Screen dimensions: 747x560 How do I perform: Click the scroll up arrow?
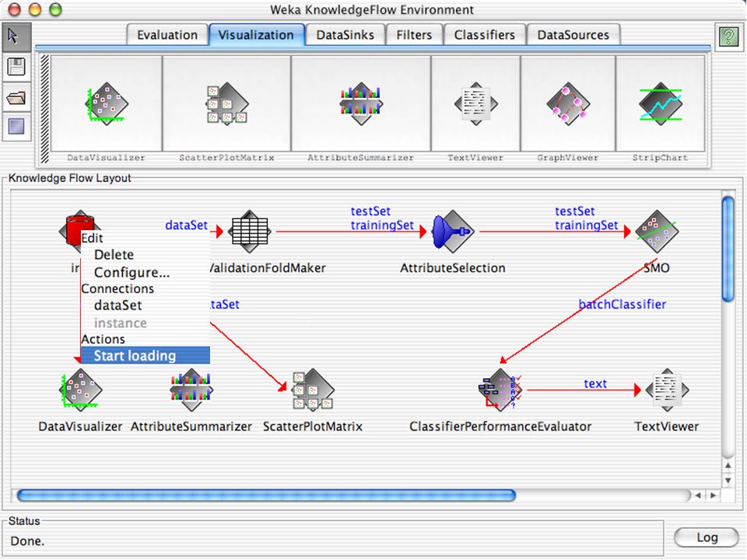tap(728, 465)
